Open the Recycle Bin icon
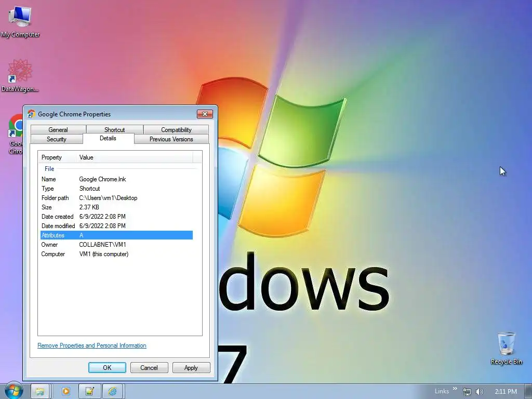This screenshot has height=399, width=532. [x=506, y=349]
